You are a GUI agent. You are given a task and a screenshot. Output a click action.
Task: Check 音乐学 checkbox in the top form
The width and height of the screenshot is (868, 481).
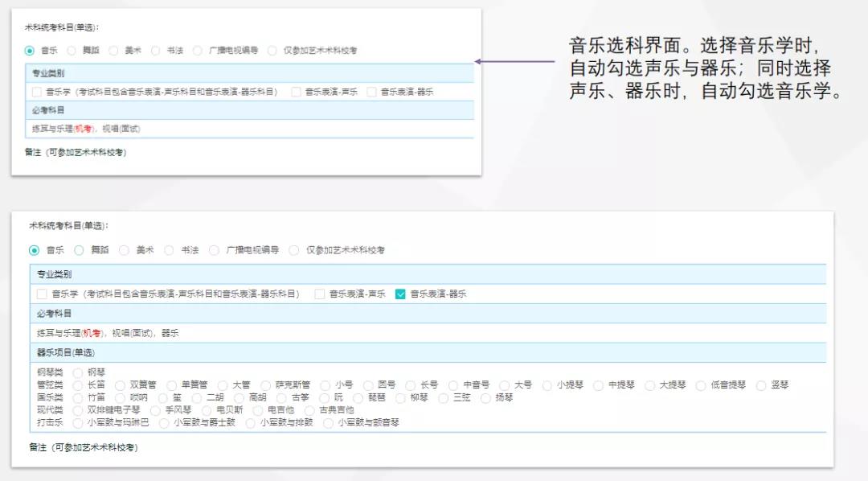coord(37,92)
